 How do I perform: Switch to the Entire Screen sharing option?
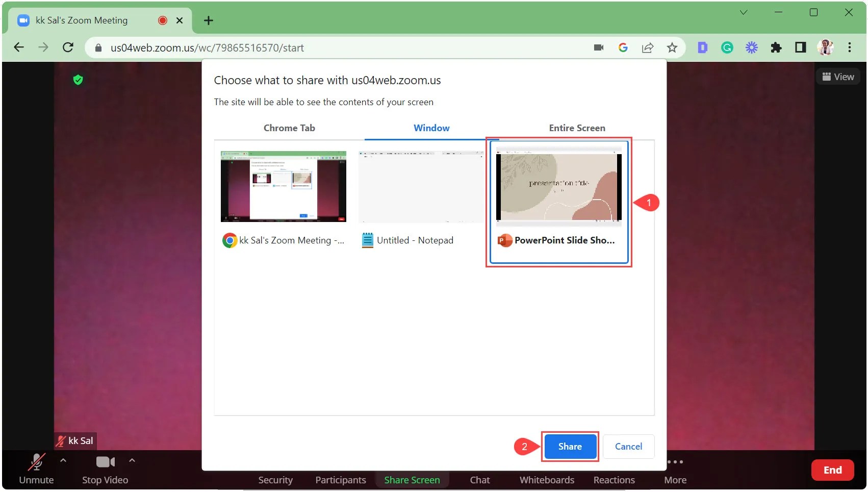click(577, 128)
